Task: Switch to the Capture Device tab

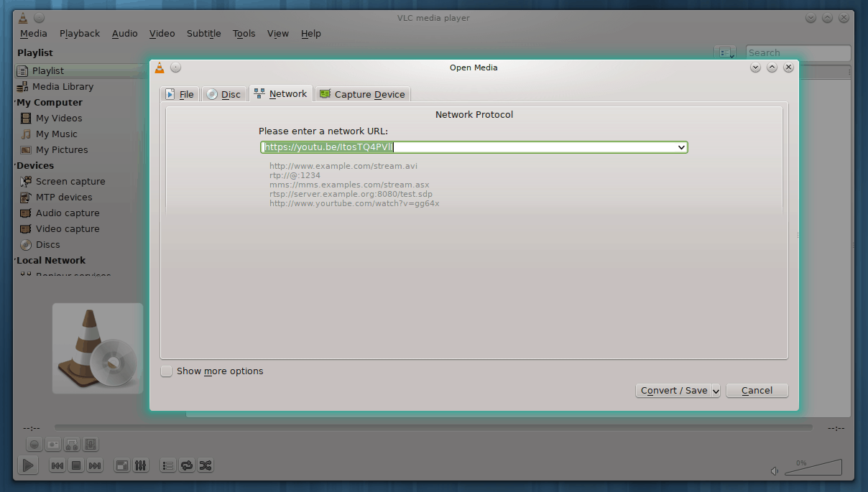Action: [x=363, y=94]
